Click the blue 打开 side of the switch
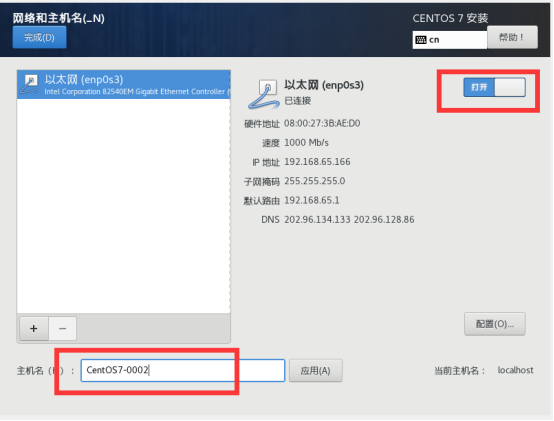554x421 pixels. 479,87
